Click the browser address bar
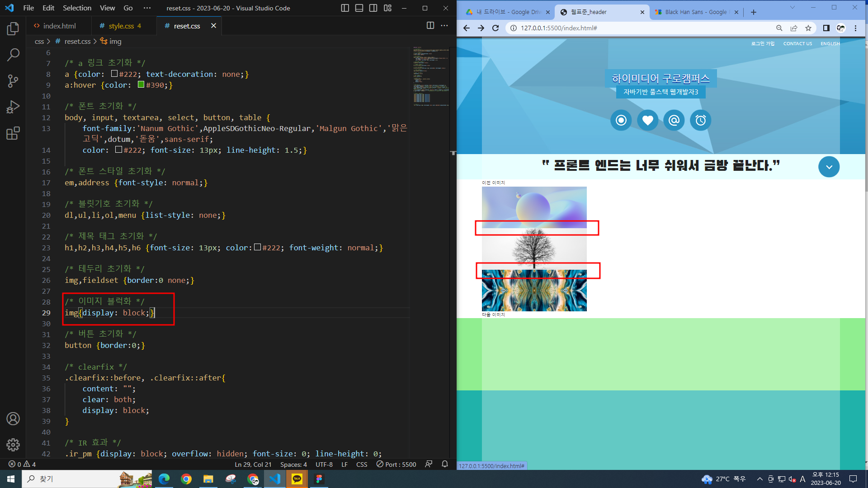This screenshot has height=488, width=868. point(633,28)
